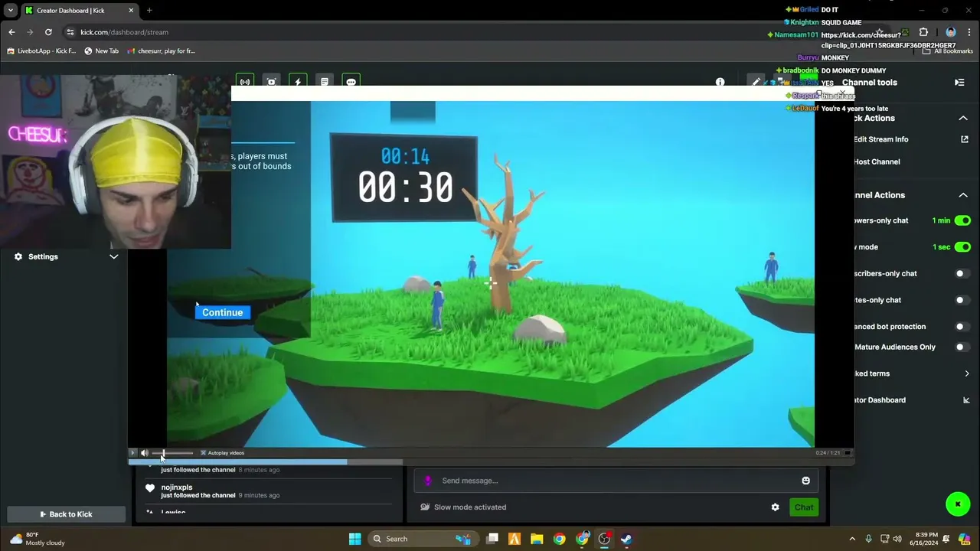Viewport: 980px width, 551px height.
Task: Open the All Bookmarks folder
Action: [948, 51]
